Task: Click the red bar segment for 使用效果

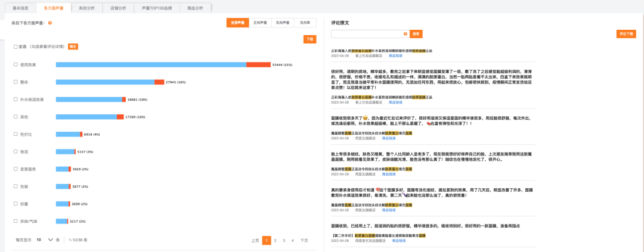Action: [258, 64]
